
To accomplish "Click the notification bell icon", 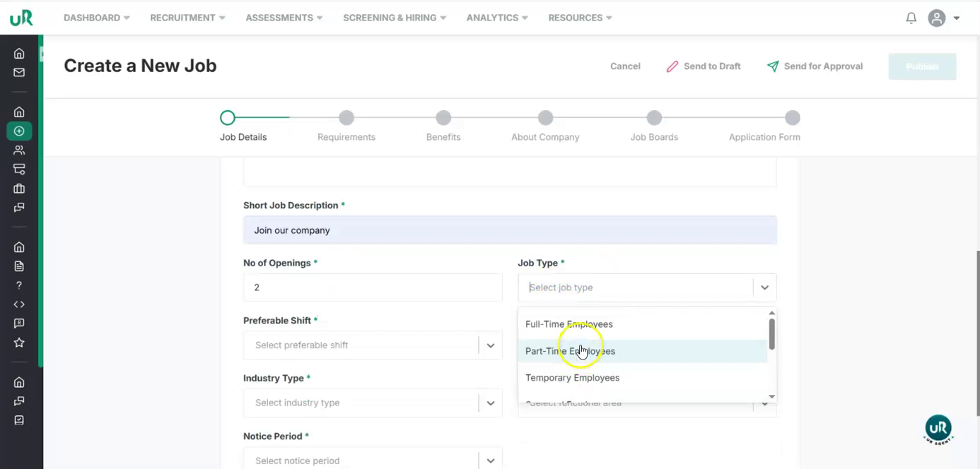I will (x=911, y=18).
